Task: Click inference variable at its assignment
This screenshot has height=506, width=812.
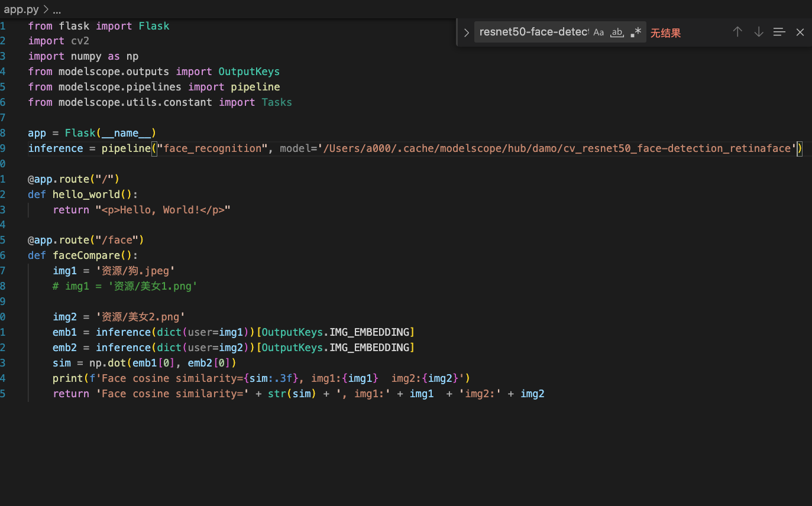Action: 56,148
